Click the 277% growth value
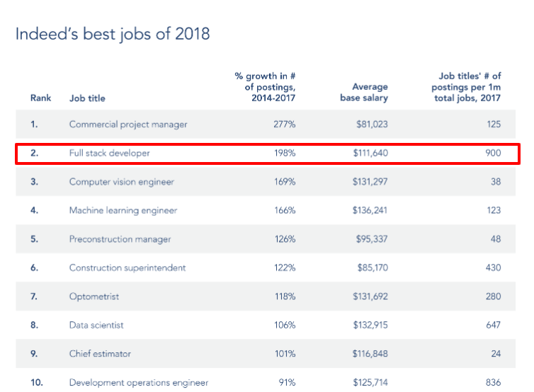 (x=285, y=125)
